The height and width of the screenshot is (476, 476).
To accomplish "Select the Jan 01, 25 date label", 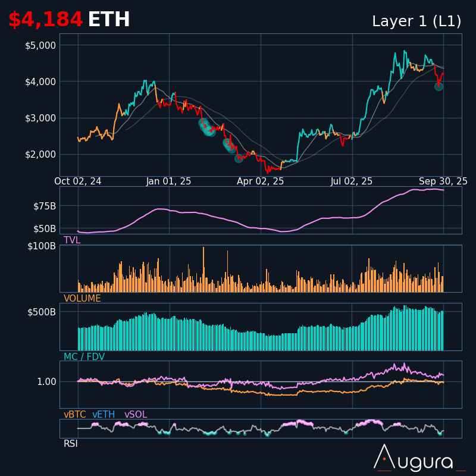I will [169, 181].
